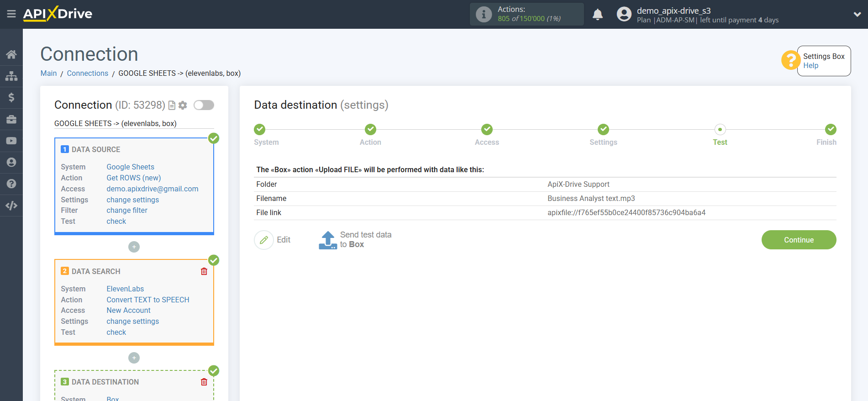This screenshot has height=401, width=868.
Task: Click check link in Data Source
Action: pyautogui.click(x=116, y=221)
